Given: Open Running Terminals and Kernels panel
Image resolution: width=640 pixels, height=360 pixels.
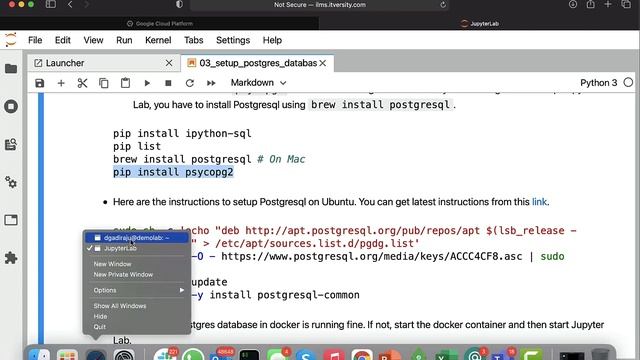Looking at the screenshot, I should [11, 107].
